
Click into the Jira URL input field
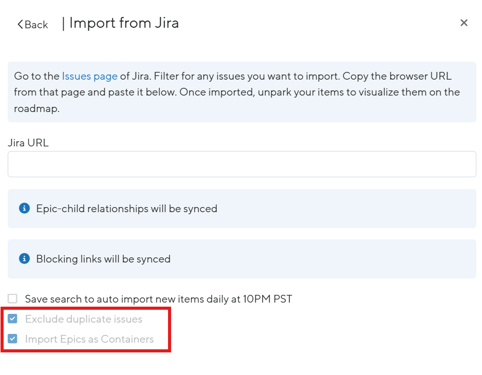click(242, 164)
